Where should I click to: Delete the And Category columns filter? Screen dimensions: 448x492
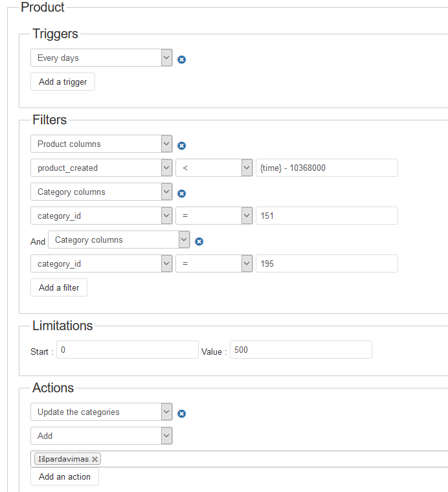pyautogui.click(x=199, y=241)
